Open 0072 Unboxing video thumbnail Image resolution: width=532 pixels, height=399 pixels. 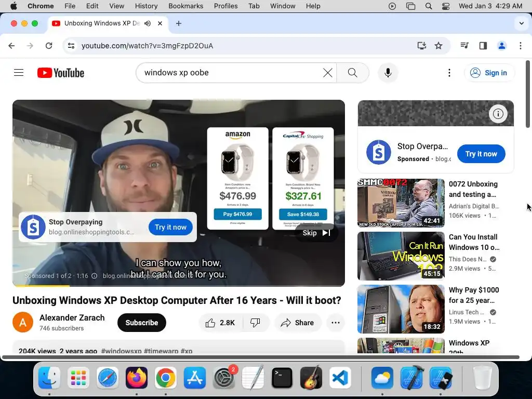(401, 203)
